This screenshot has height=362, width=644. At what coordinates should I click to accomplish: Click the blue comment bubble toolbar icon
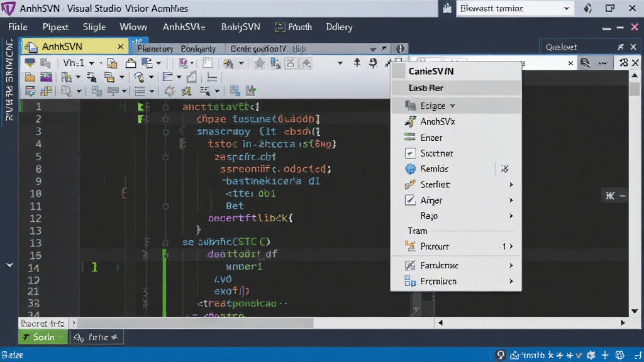[30, 63]
